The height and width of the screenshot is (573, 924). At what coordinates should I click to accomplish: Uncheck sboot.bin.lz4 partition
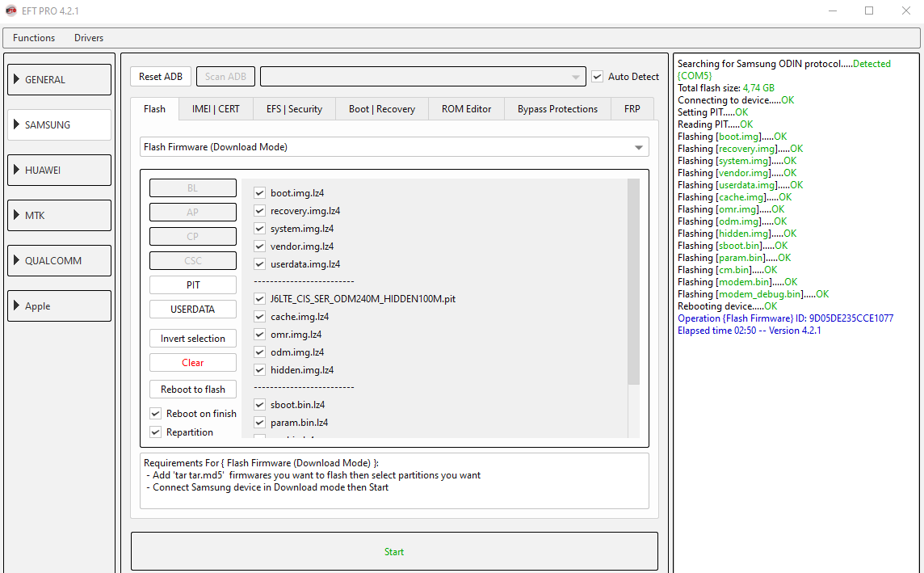pyautogui.click(x=259, y=404)
